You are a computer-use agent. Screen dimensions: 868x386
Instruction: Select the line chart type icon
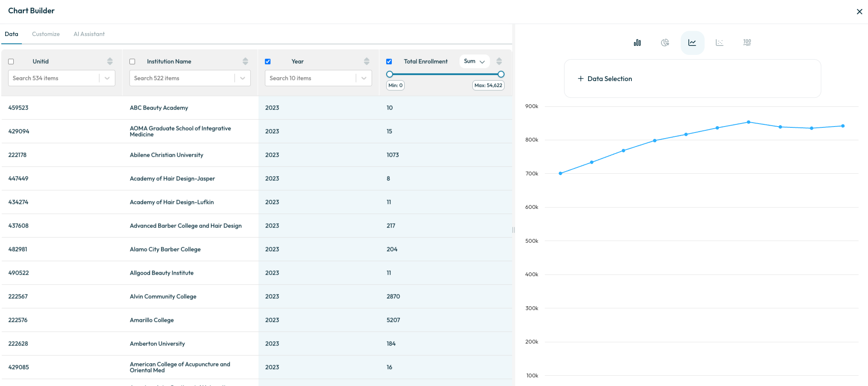[692, 42]
